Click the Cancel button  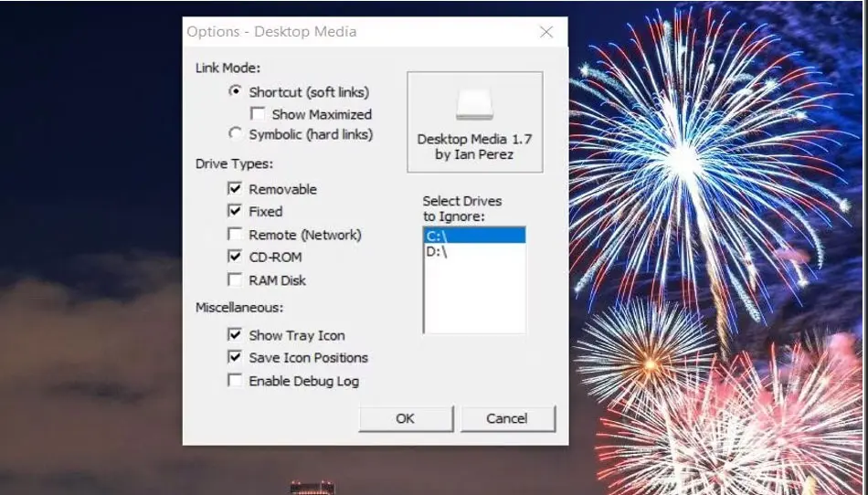[x=507, y=418]
